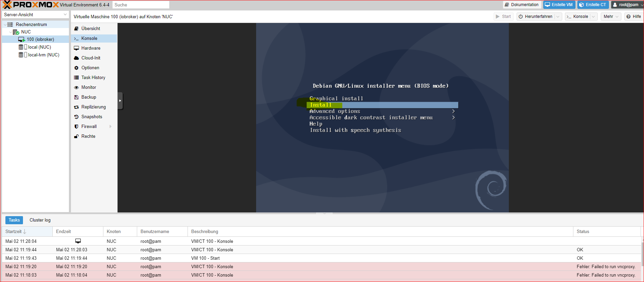Click the Dokumentation book icon
Image resolution: width=644 pixels, height=282 pixels.
507,5
